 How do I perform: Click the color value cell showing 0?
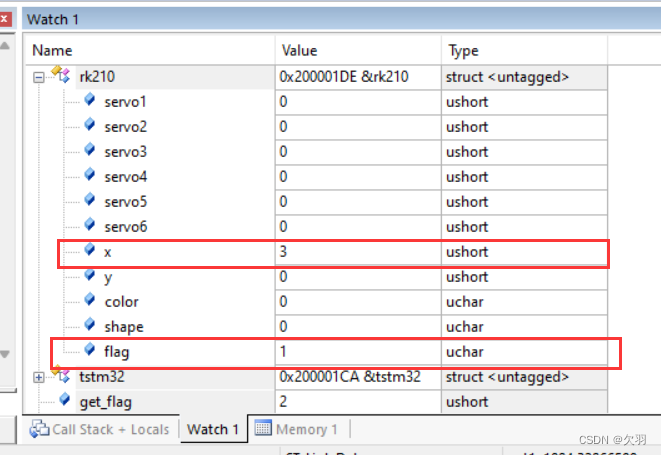click(358, 302)
